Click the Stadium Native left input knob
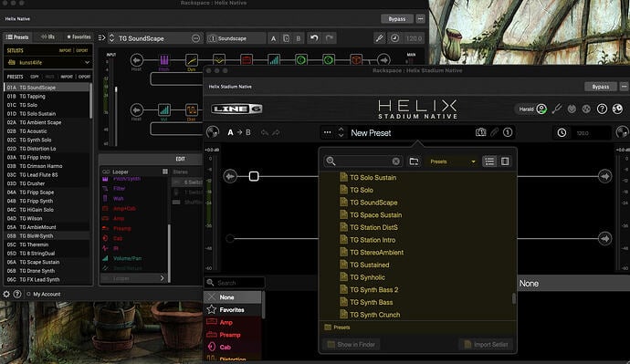This screenshot has height=364, width=630. [213, 132]
